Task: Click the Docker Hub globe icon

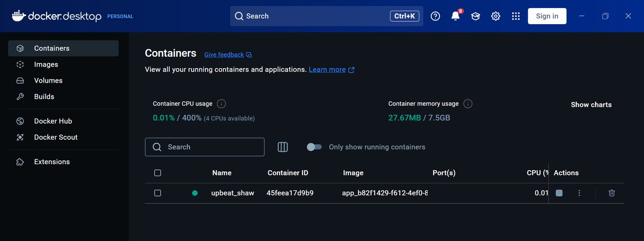Action: point(20,121)
